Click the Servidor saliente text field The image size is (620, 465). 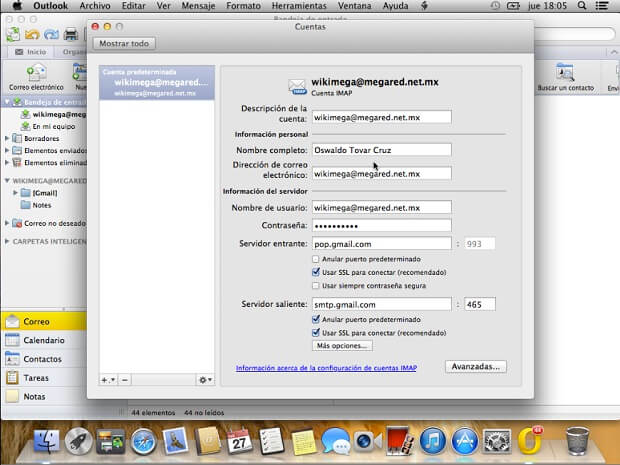pyautogui.click(x=382, y=304)
